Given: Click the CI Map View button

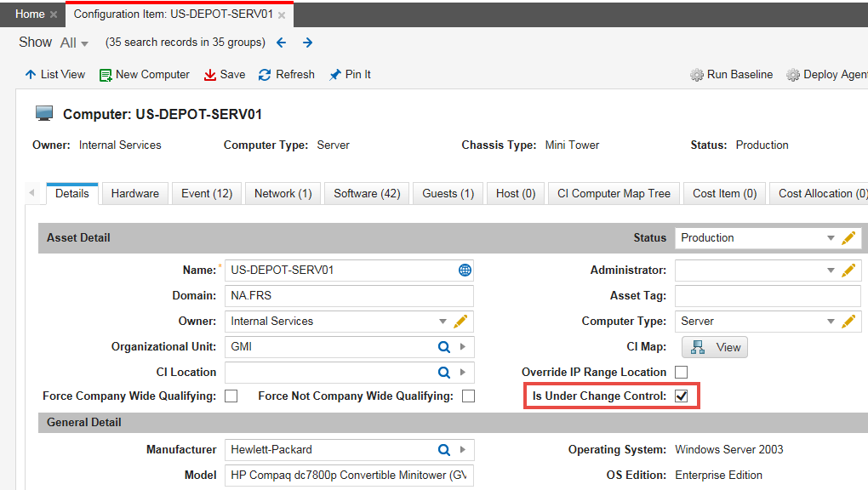Looking at the screenshot, I should click(x=715, y=347).
